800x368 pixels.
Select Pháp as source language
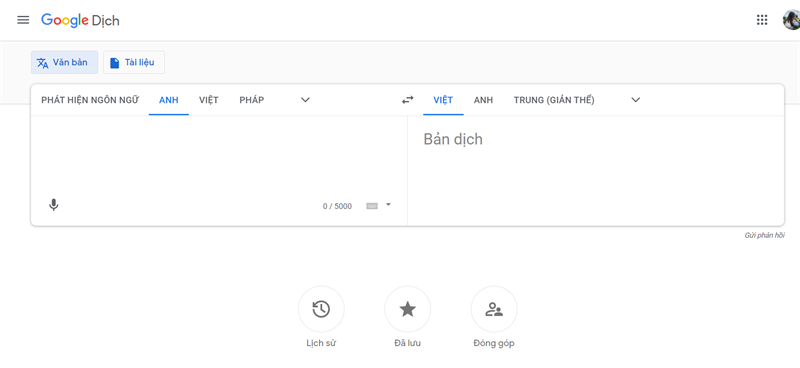tap(252, 100)
